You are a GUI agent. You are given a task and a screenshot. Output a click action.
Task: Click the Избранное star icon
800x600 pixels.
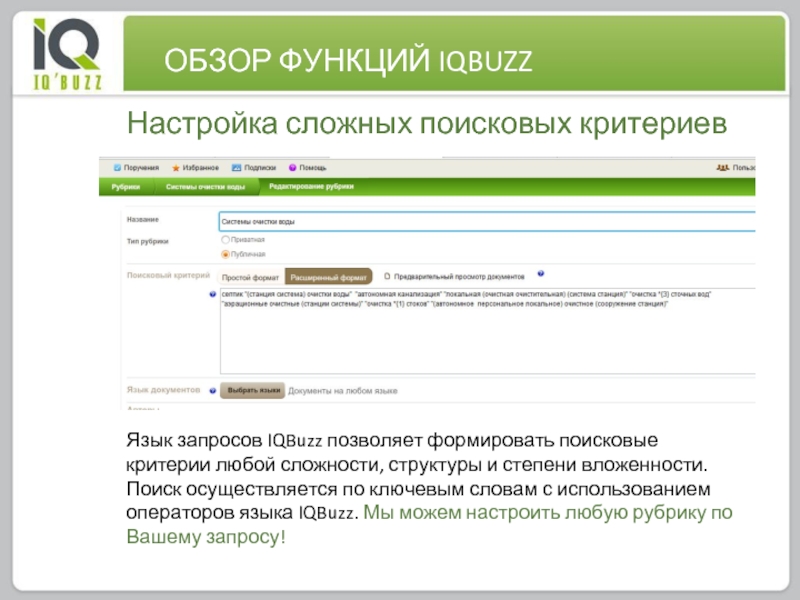pos(176,168)
